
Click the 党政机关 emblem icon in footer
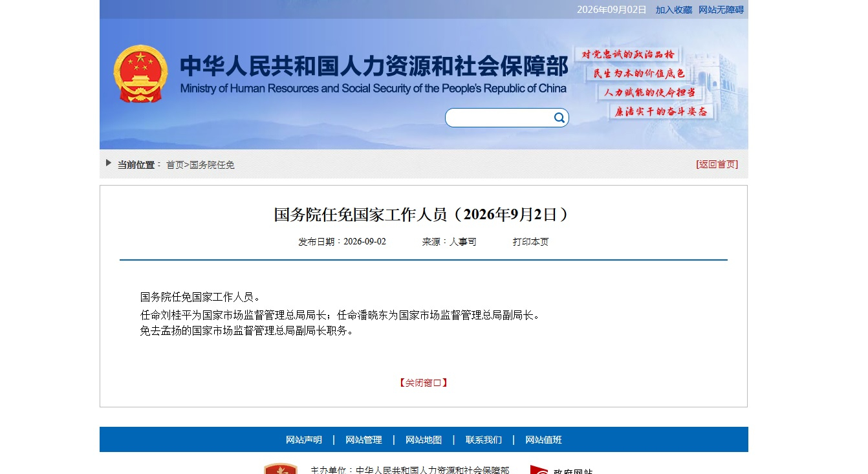(x=280, y=469)
